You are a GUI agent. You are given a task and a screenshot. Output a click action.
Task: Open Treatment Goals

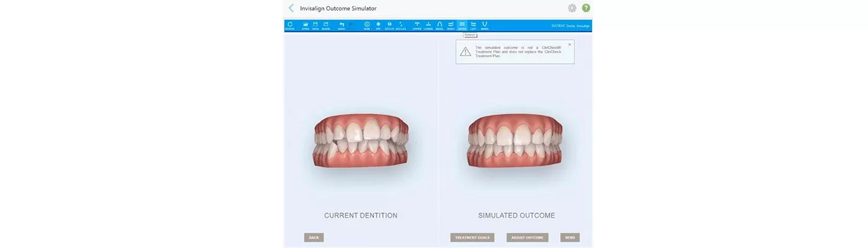click(472, 237)
